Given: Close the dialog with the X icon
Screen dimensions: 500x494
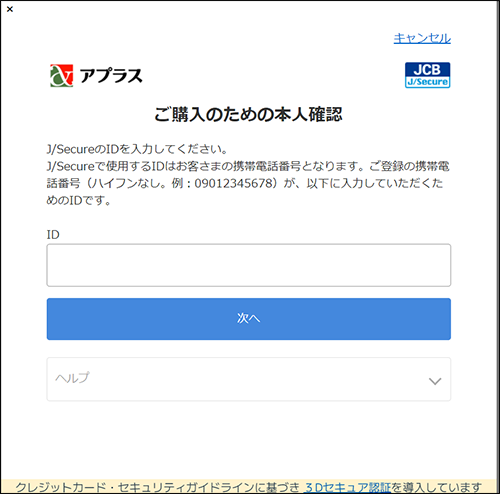Looking at the screenshot, I should click(x=10, y=9).
